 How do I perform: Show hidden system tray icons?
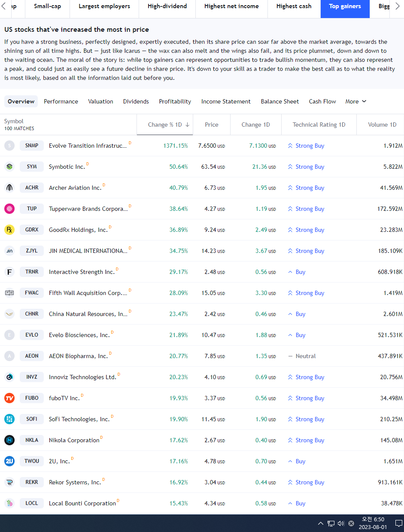click(x=321, y=523)
